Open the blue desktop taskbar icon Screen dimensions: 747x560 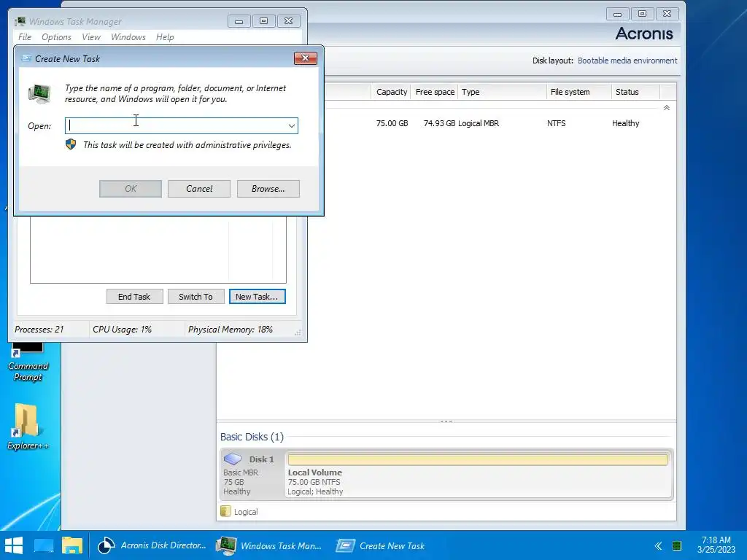[44, 545]
